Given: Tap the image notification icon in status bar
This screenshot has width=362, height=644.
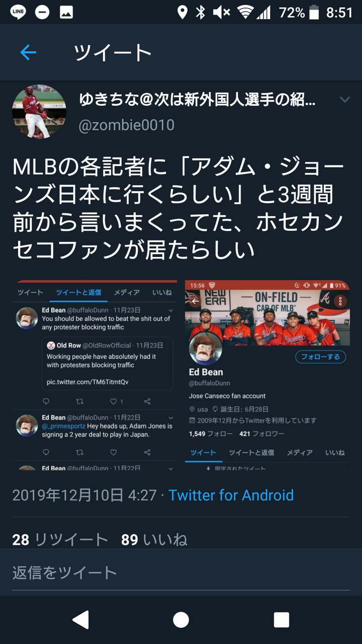Looking at the screenshot, I should click(66, 12).
